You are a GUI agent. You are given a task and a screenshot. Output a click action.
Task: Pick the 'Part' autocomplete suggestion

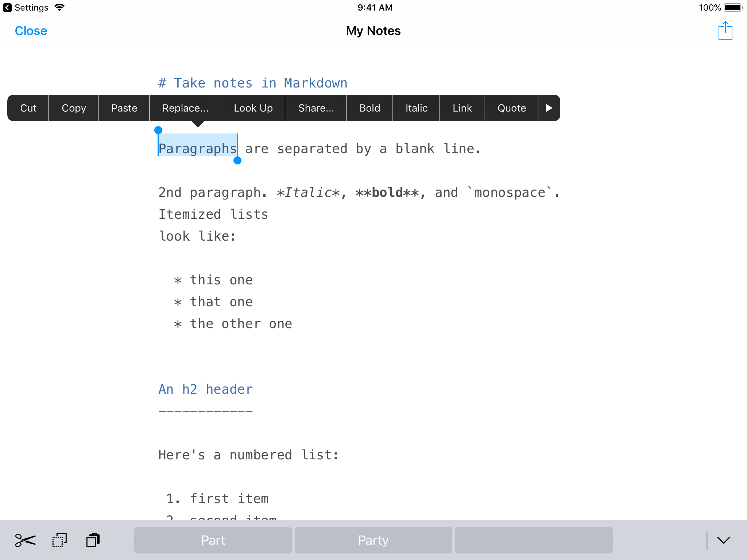213,540
